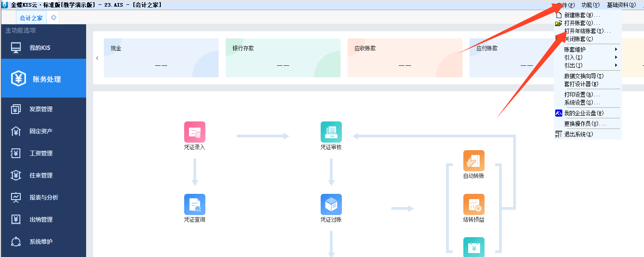Viewport: 644px width, 257px height.
Task: Open the 凭证查询 voucher query icon
Action: tap(195, 204)
